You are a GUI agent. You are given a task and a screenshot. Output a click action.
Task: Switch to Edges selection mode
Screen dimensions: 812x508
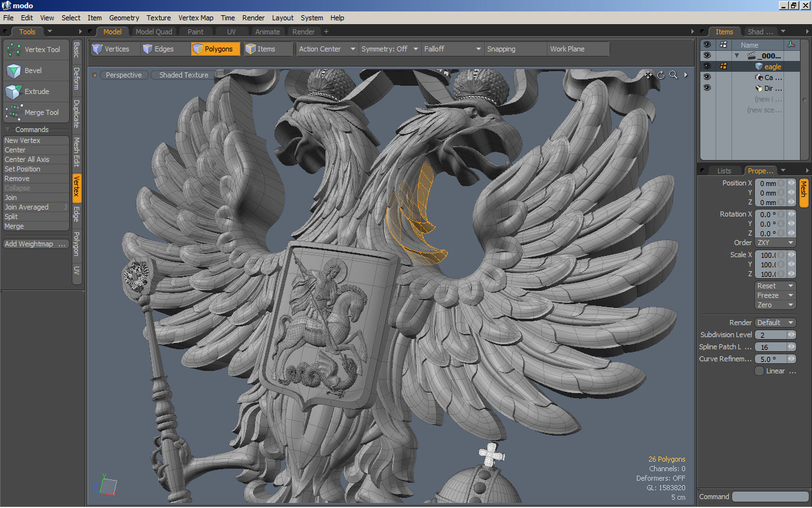pyautogui.click(x=165, y=49)
